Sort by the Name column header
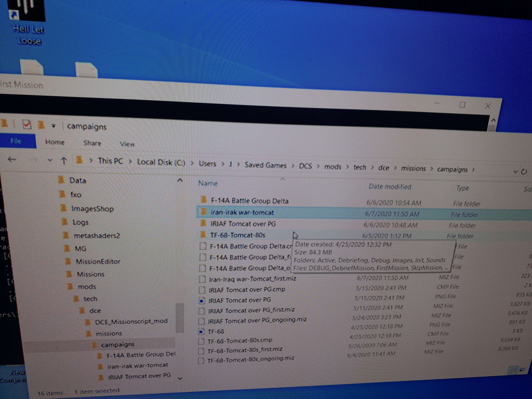The width and height of the screenshot is (532, 399). tap(208, 183)
